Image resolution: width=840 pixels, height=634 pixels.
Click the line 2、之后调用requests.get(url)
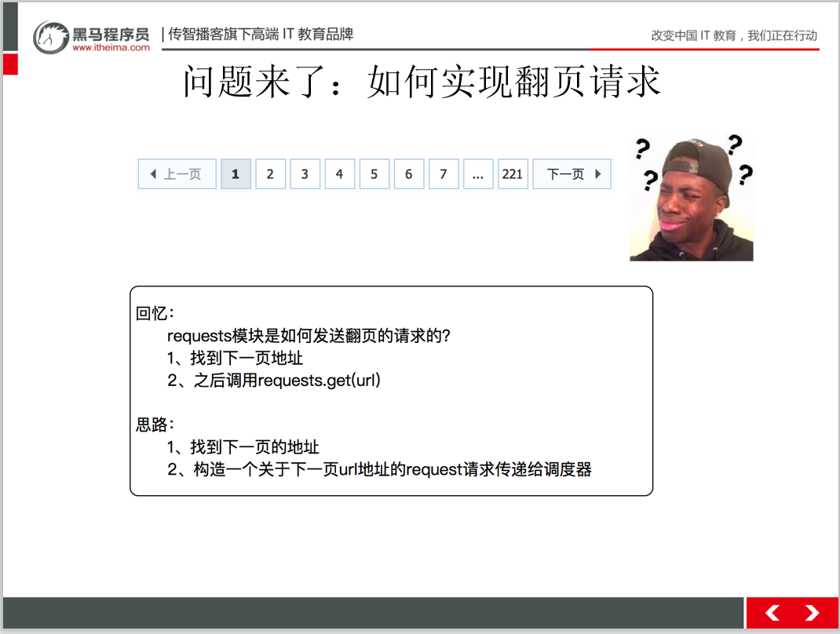274,381
